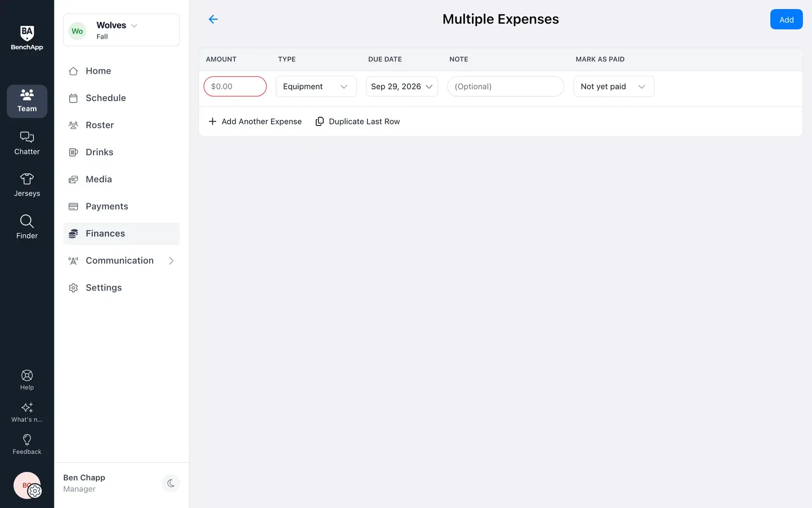Open Payments in the sidebar
The height and width of the screenshot is (508, 812).
[121, 206]
